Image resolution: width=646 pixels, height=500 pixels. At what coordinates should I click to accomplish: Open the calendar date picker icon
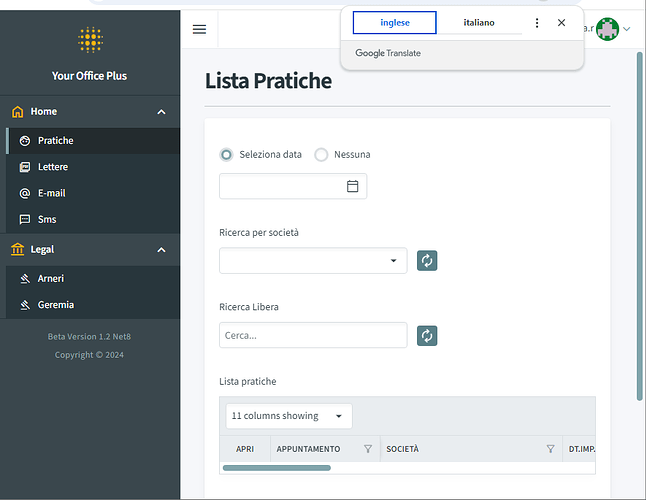352,186
